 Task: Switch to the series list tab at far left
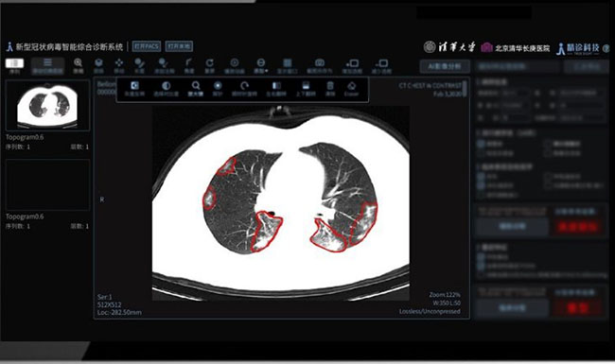coord(14,65)
